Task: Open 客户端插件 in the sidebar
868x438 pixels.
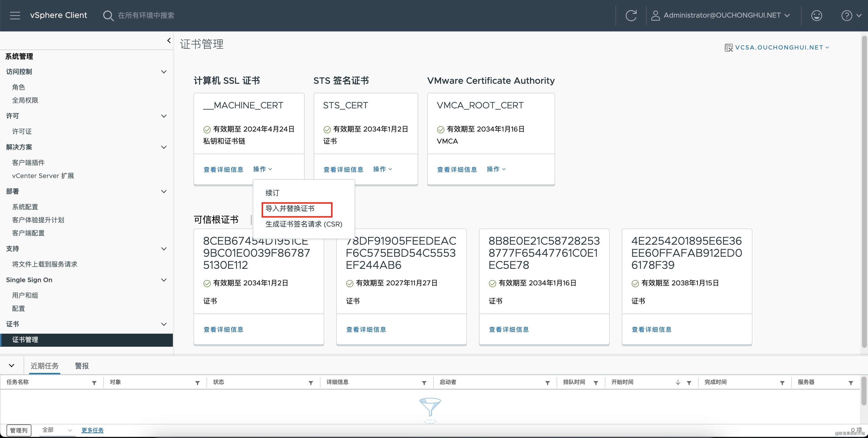Action: (x=28, y=163)
